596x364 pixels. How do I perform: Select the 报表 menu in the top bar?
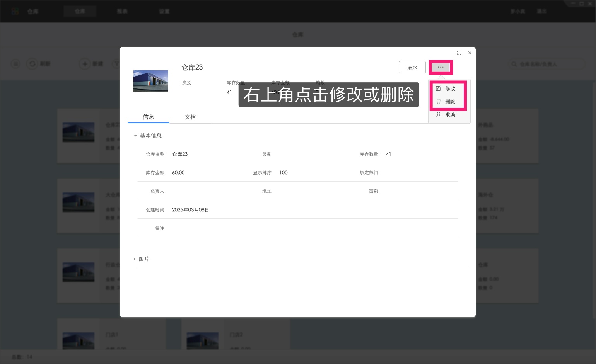pyautogui.click(x=122, y=11)
